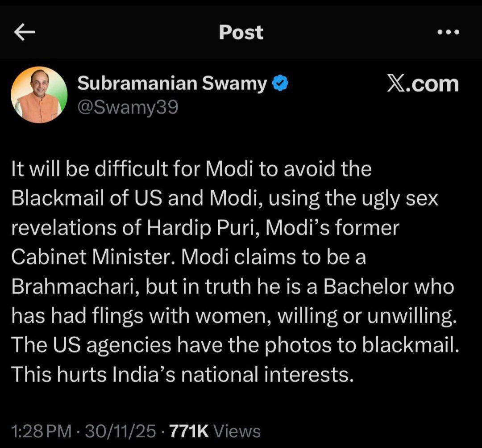Go back using the left arrow

tap(24, 32)
